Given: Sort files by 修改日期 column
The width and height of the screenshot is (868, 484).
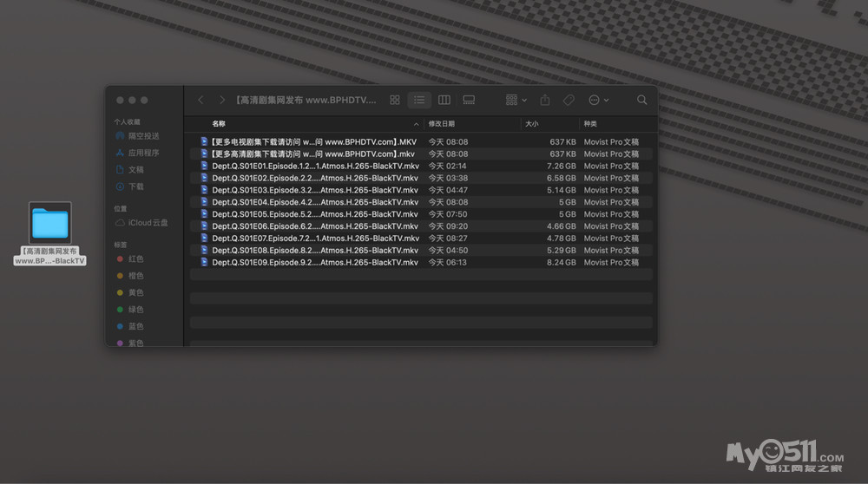Looking at the screenshot, I should pos(443,124).
